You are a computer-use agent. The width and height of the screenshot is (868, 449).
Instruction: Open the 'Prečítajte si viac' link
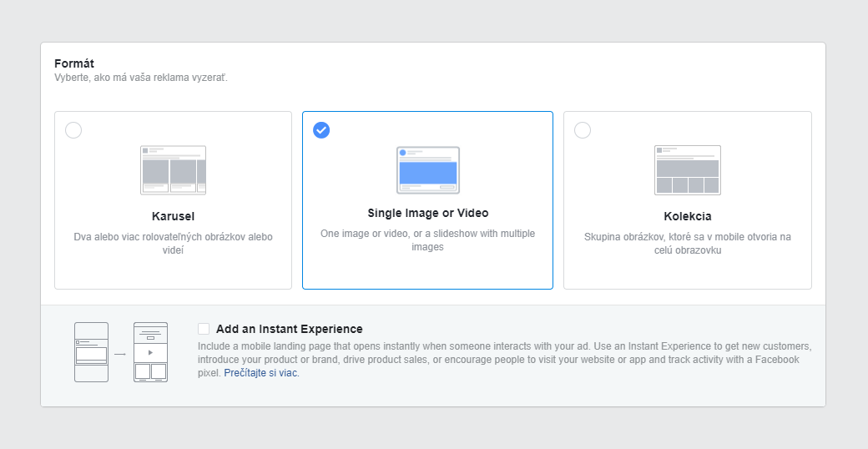(261, 373)
